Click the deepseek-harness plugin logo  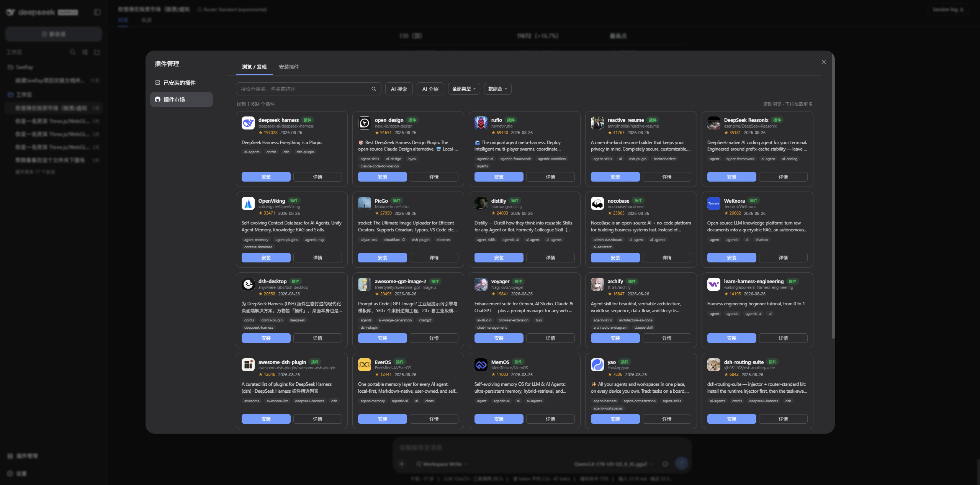tap(248, 123)
